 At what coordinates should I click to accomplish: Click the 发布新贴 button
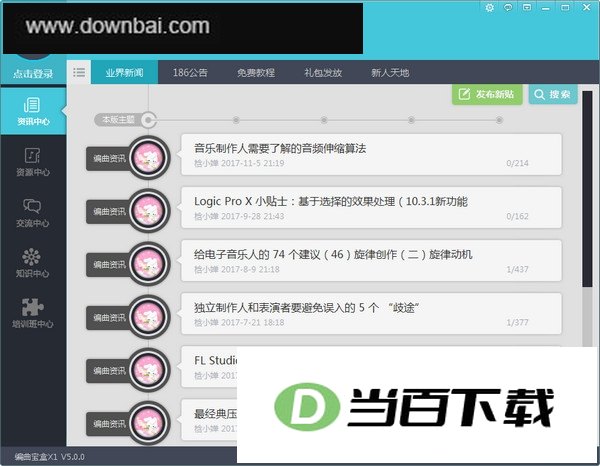pyautogui.click(x=487, y=94)
